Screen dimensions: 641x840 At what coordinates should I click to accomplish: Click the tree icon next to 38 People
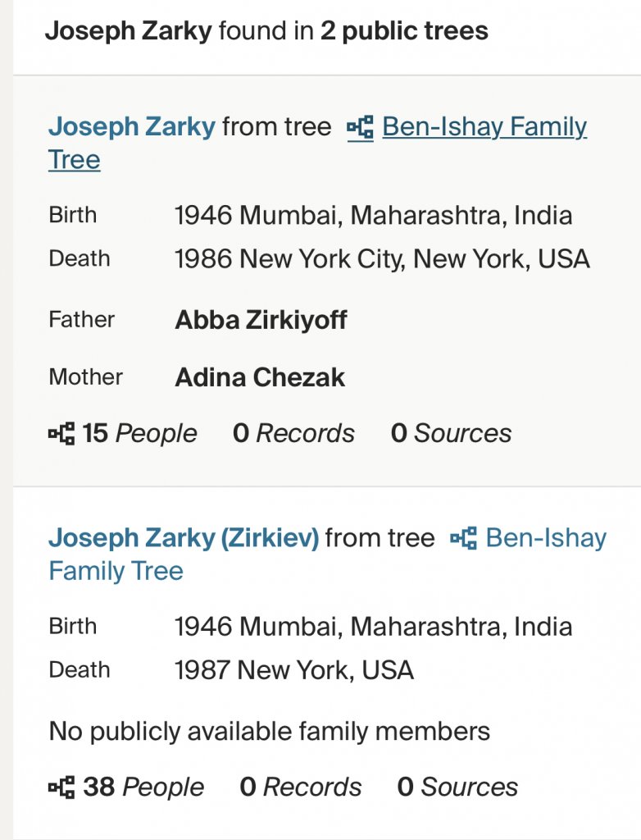pos(61,787)
